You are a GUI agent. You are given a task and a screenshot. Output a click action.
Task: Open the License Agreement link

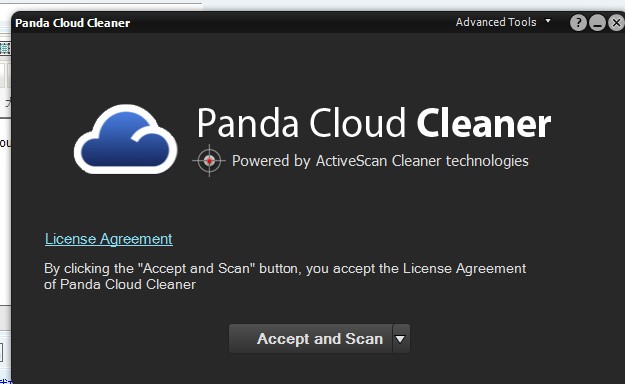[109, 239]
